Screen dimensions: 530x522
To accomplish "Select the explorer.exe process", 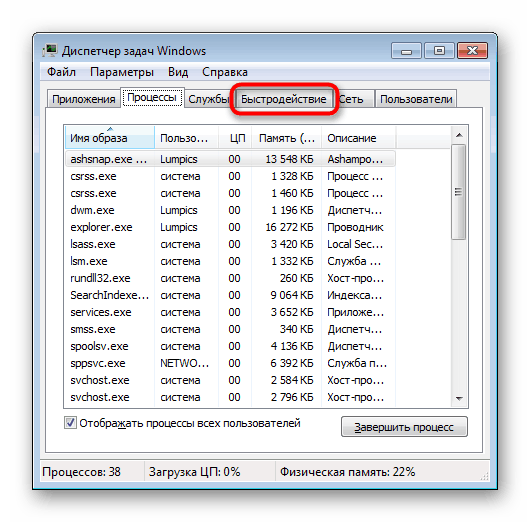I will 230,227.
